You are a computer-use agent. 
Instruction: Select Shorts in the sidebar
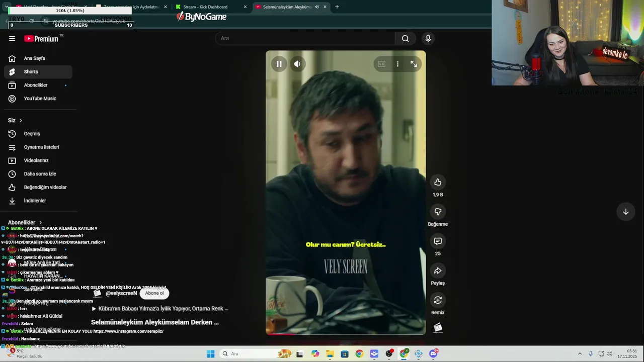(38, 72)
